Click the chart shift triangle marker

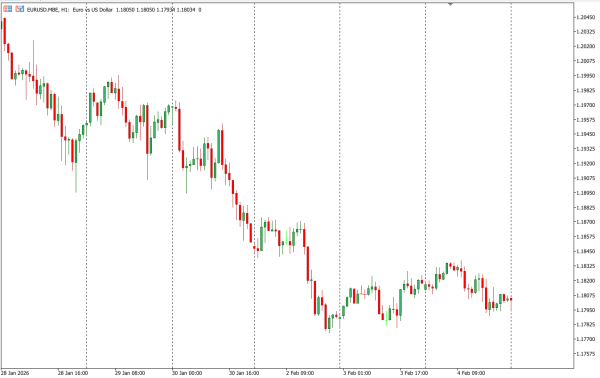(x=450, y=4)
